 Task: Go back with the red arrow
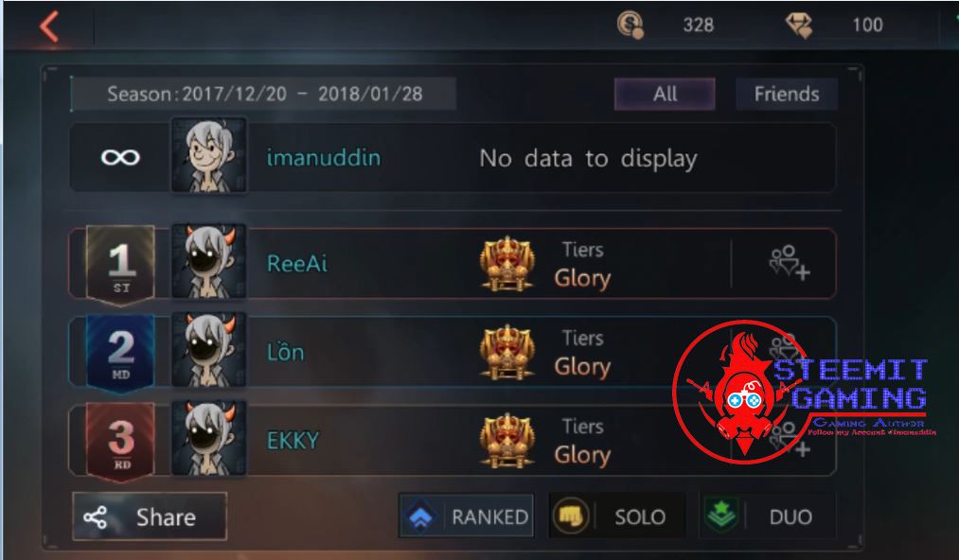[x=49, y=26]
